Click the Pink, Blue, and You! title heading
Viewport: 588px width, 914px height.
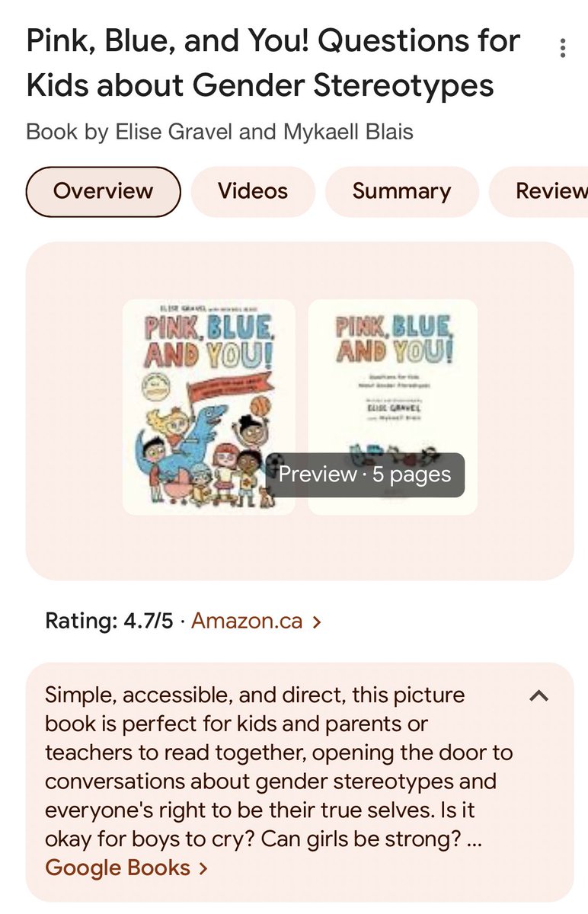(x=273, y=62)
